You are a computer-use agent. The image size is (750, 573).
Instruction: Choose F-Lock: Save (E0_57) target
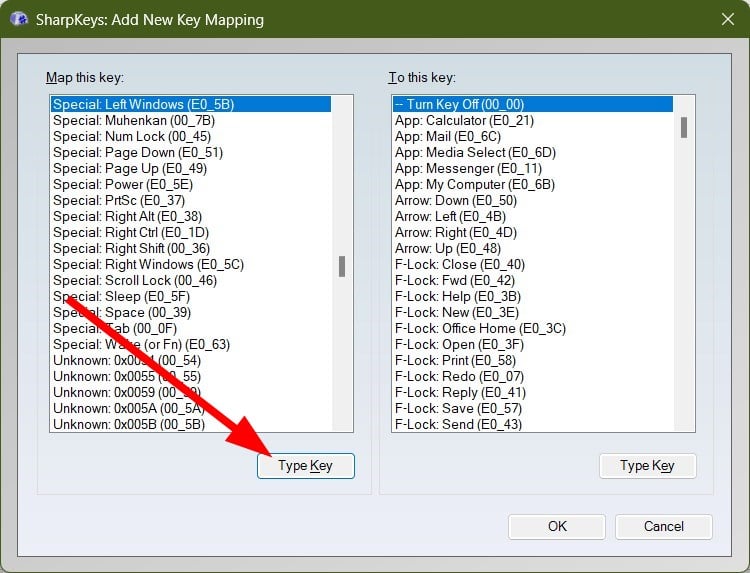click(x=533, y=409)
